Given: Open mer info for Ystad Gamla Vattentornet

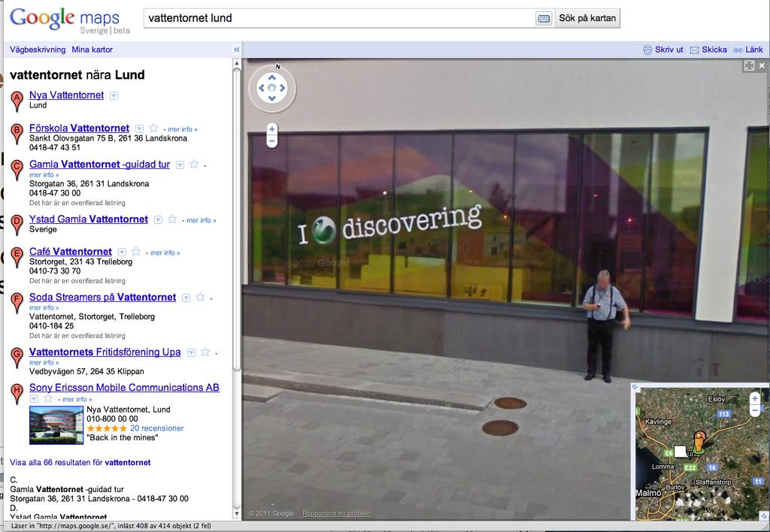Looking at the screenshot, I should pyautogui.click(x=202, y=220).
